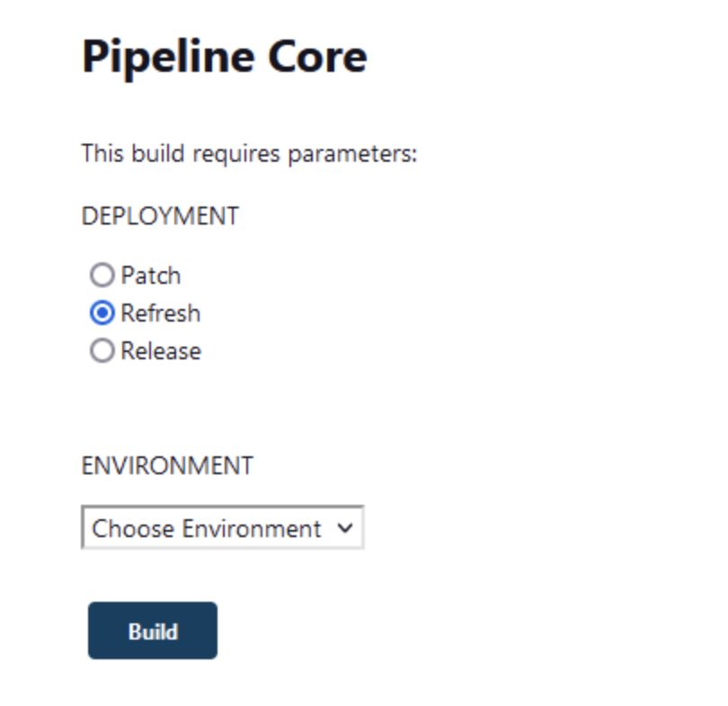Image resolution: width=728 pixels, height=706 pixels.
Task: Click the word Core in the title
Action: (318, 57)
